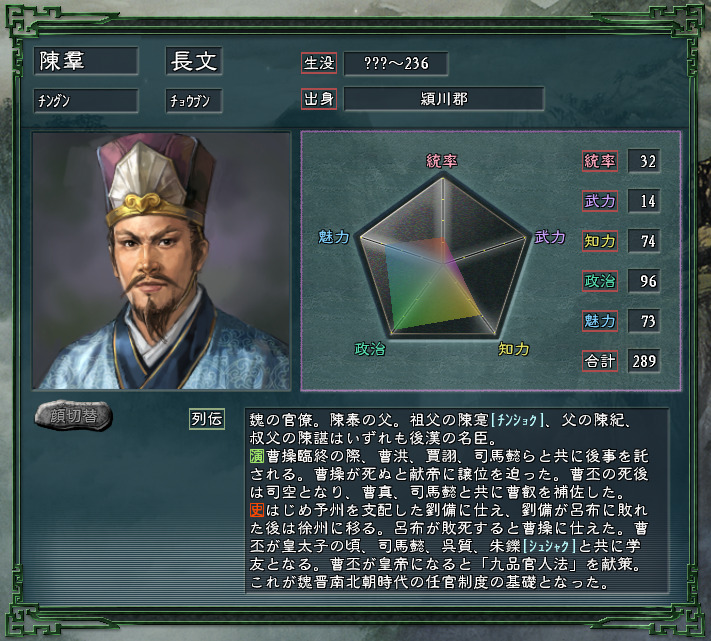Image resolution: width=711 pixels, height=641 pixels.
Task: Click the 顔切替 face switch button
Action: click(73, 416)
